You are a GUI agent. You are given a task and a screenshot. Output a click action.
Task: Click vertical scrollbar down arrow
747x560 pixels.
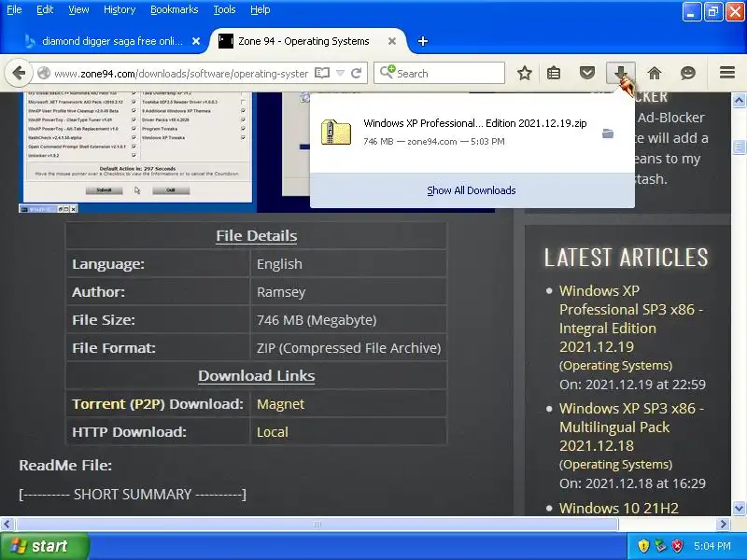739,508
